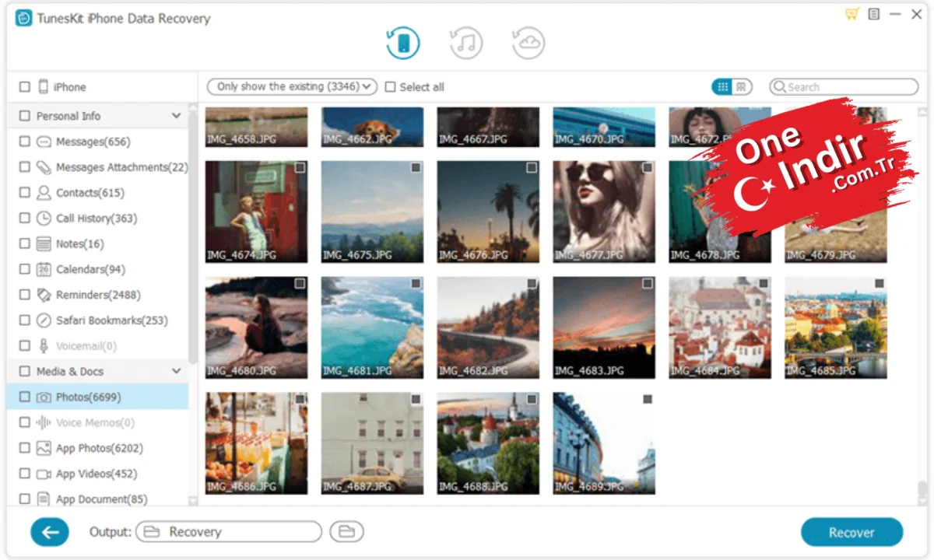Viewport: 934px width, 560px height.
Task: Click the Photos camera icon
Action: 44,397
